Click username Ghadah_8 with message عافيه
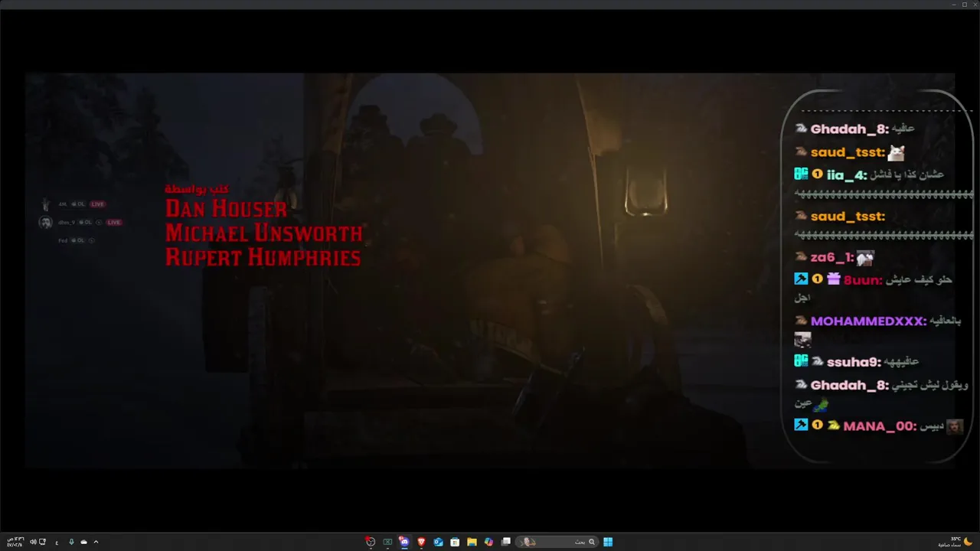 click(849, 129)
